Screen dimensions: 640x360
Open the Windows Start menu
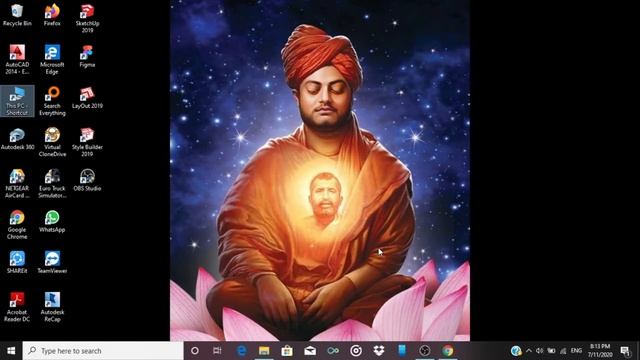(11, 351)
